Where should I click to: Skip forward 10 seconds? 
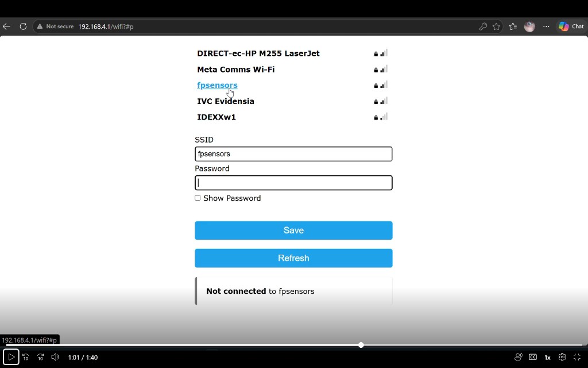click(41, 357)
